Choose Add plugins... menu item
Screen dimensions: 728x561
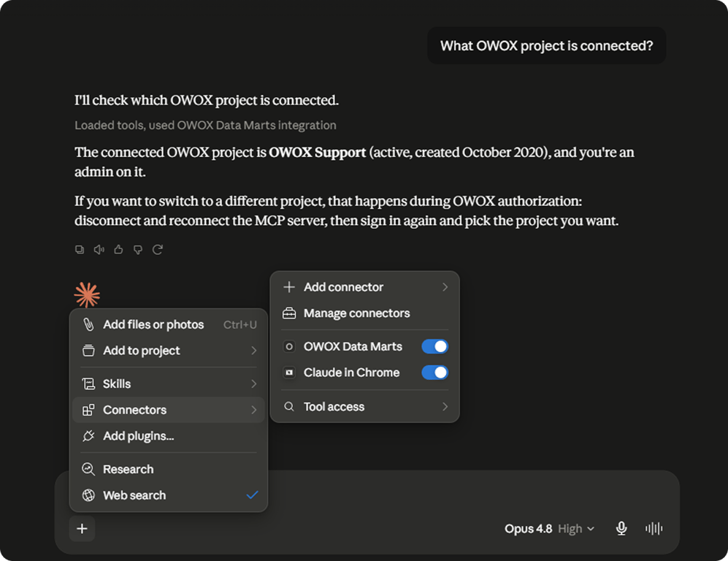(x=169, y=435)
